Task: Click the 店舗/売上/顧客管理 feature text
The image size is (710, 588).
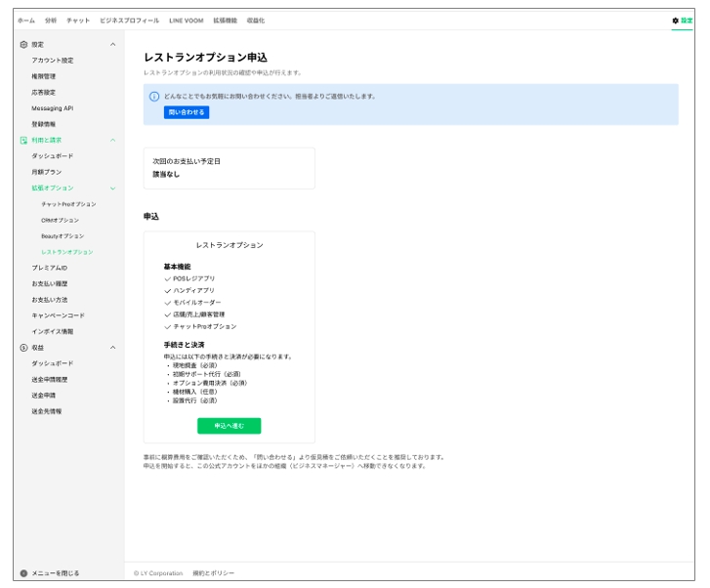Action: (x=199, y=315)
